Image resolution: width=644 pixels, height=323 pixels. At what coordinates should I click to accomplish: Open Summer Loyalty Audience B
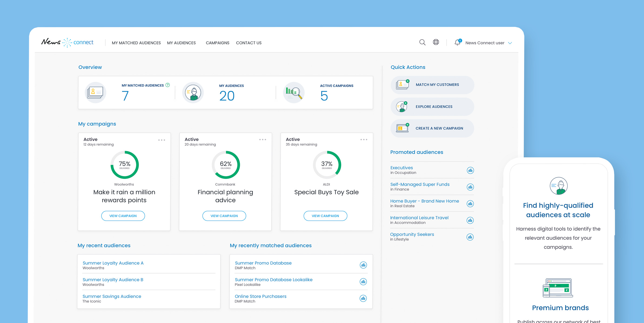(x=113, y=280)
